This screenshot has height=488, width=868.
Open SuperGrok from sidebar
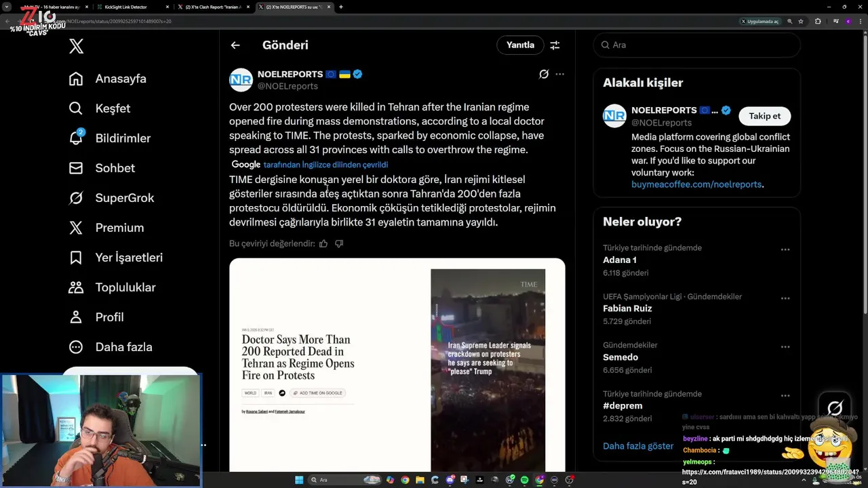pyautogui.click(x=111, y=198)
